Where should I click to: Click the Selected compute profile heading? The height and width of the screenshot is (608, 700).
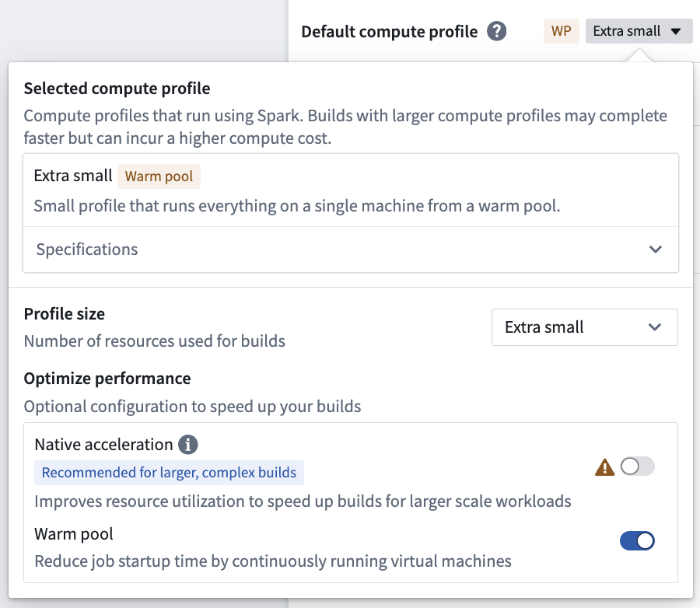(x=117, y=89)
